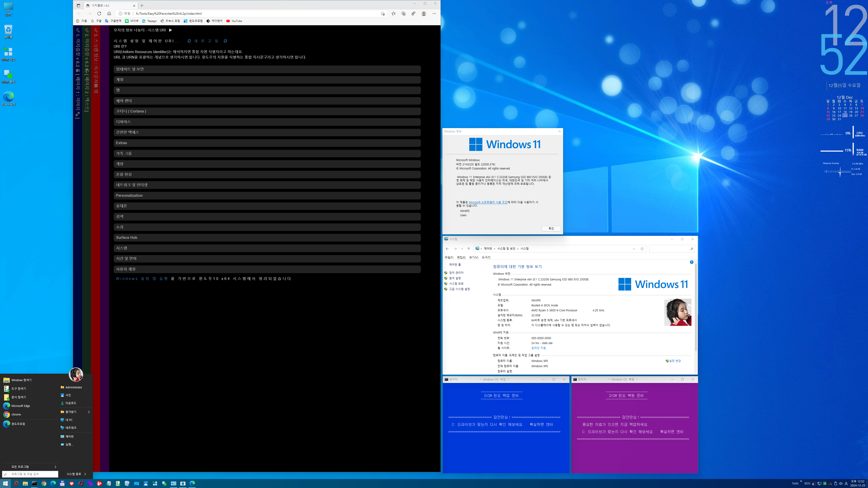Open the 편집(E) menu in 시스템 window
Image resolution: width=868 pixels, height=488 pixels.
click(x=461, y=257)
